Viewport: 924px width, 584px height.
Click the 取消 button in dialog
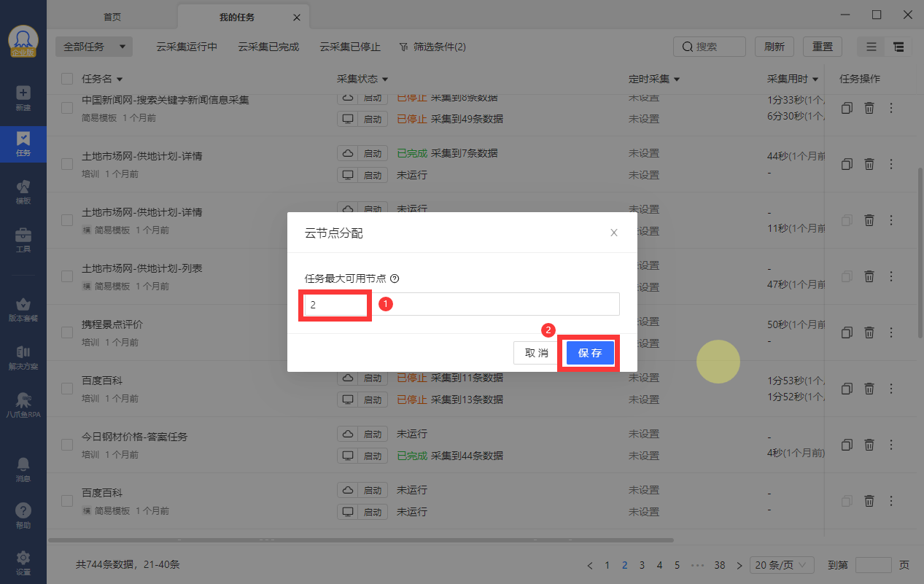pos(536,353)
